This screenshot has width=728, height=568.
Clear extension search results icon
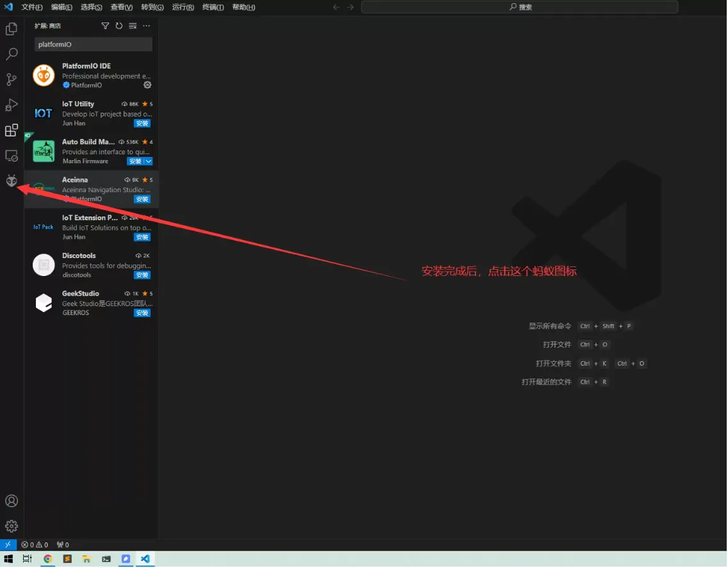click(133, 26)
